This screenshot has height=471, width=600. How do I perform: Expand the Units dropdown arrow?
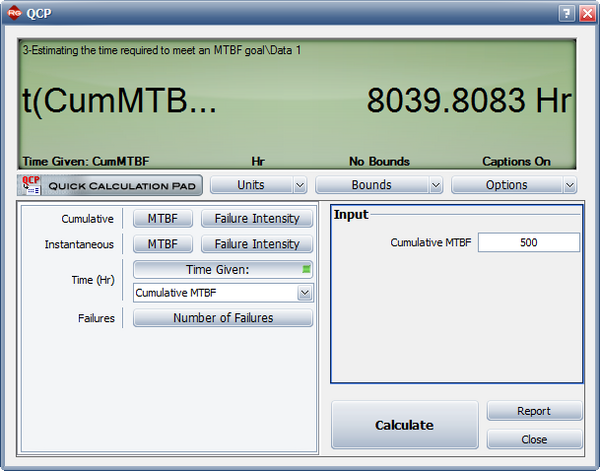point(300,185)
